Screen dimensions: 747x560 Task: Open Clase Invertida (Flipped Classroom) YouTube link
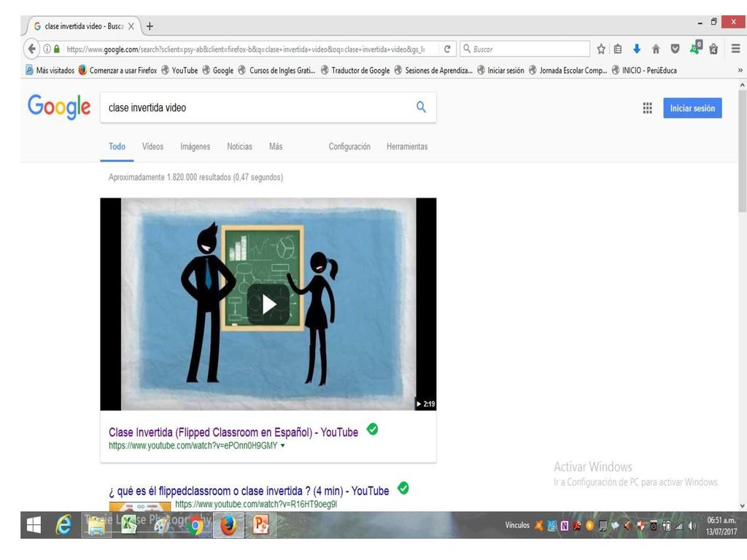coord(233,432)
